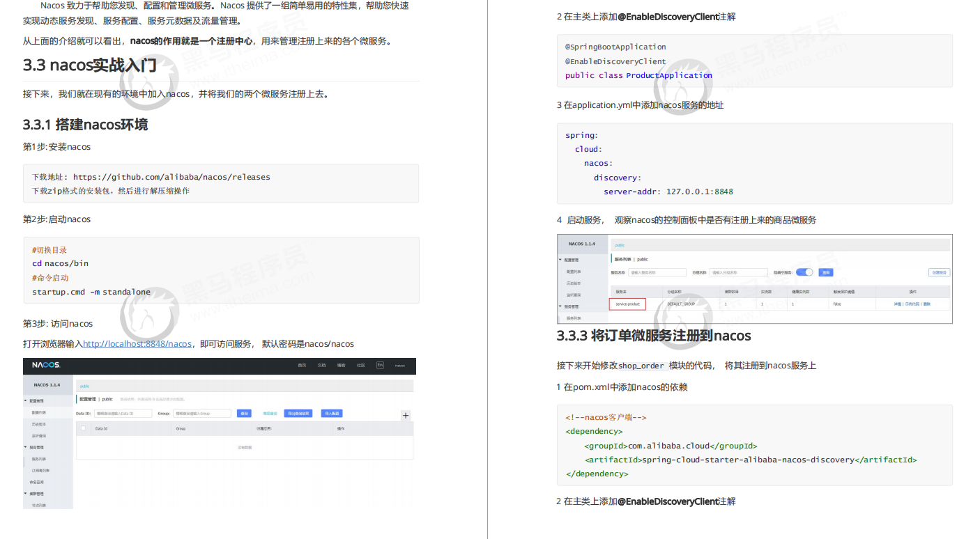
Task: Open the http://localhost:8848/nacos hyperlink
Action: coord(137,344)
